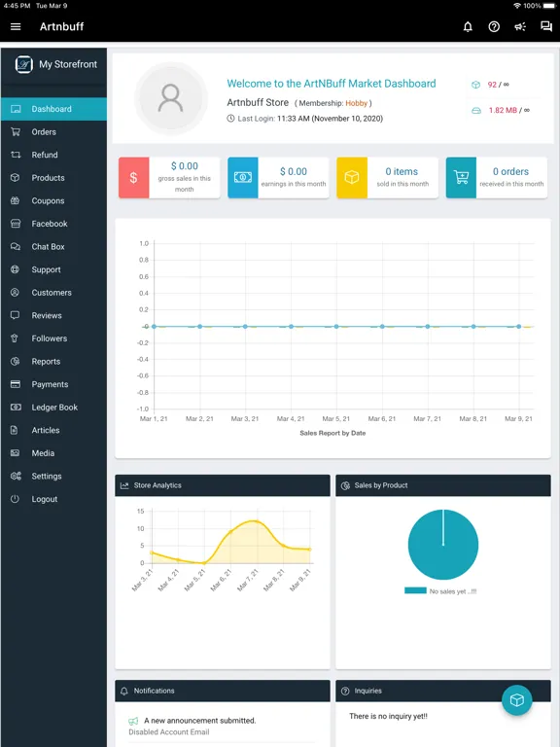Click the Media image icon in sidebar
Image resolution: width=560 pixels, height=747 pixels.
(16, 452)
